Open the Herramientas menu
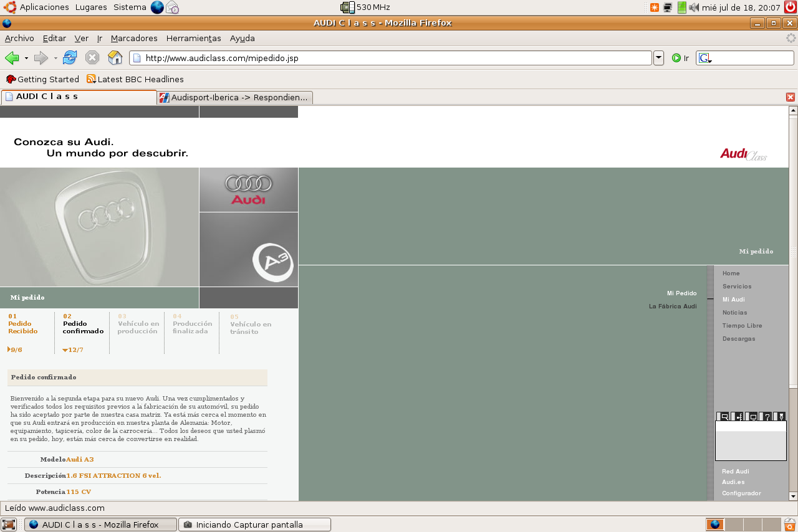Viewport: 798px width, 532px height. click(193, 38)
